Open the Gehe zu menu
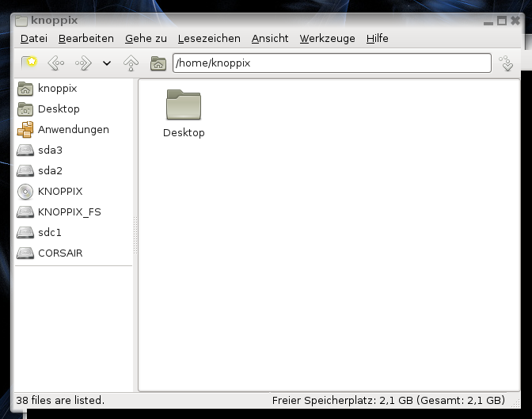Viewport: 532px width, 419px height. click(x=146, y=38)
